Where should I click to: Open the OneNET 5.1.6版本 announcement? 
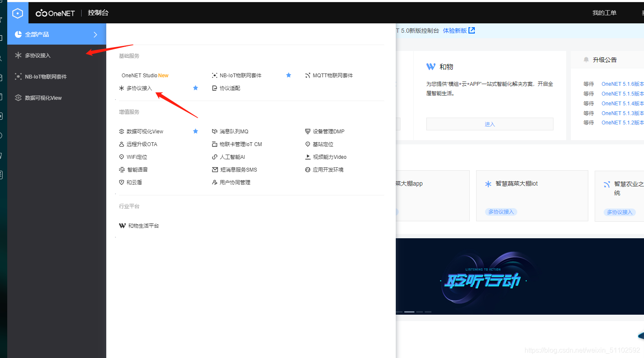pyautogui.click(x=623, y=84)
